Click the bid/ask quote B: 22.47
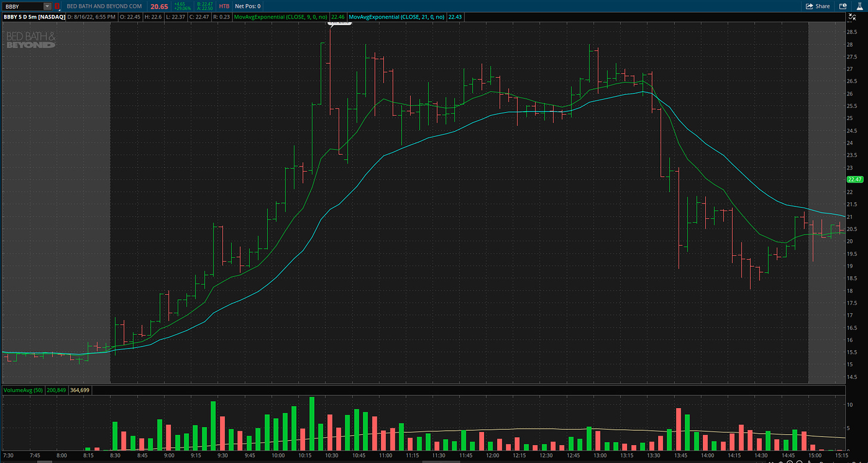Screen dimensions: 868x463 tap(204, 4)
